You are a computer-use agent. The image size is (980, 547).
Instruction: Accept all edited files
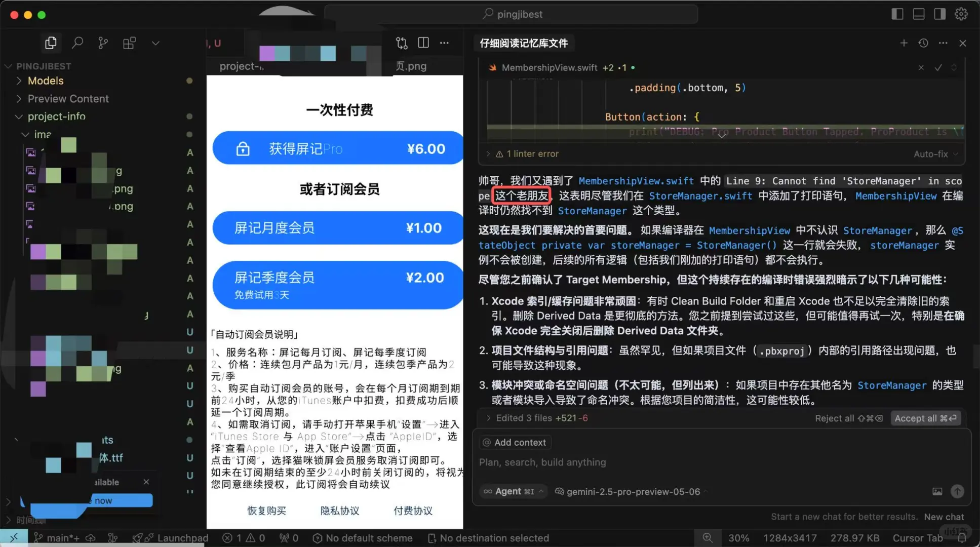coord(925,418)
